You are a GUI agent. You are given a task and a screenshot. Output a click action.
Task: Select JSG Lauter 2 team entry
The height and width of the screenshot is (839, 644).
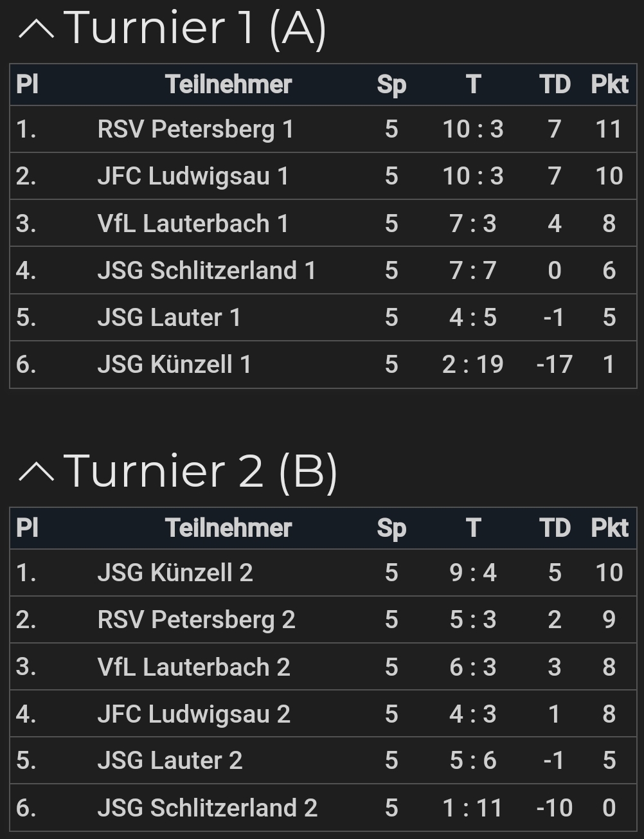click(x=323, y=761)
